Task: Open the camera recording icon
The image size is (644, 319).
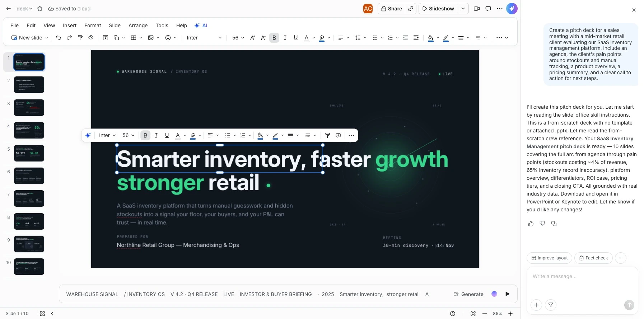Action: coord(477,9)
